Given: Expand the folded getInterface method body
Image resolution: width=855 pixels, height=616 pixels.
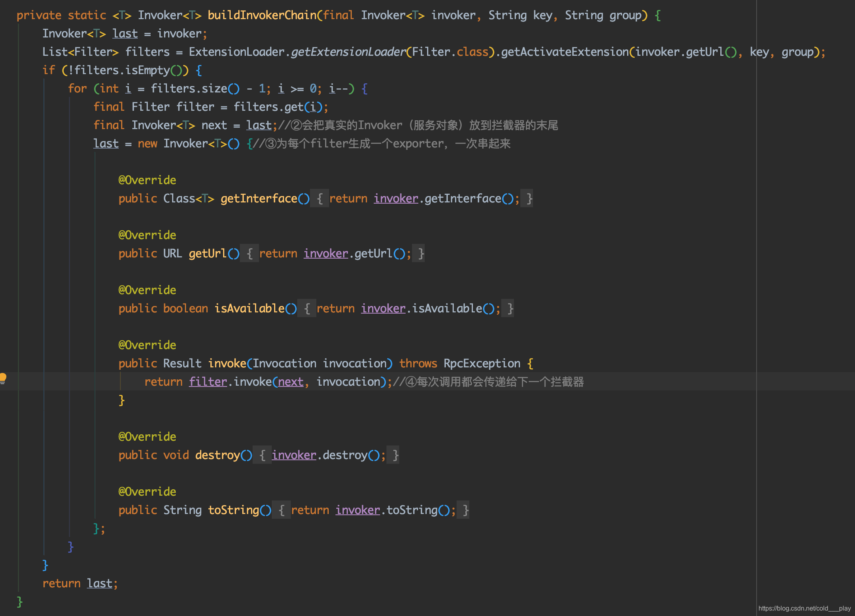Looking at the screenshot, I should point(320,198).
